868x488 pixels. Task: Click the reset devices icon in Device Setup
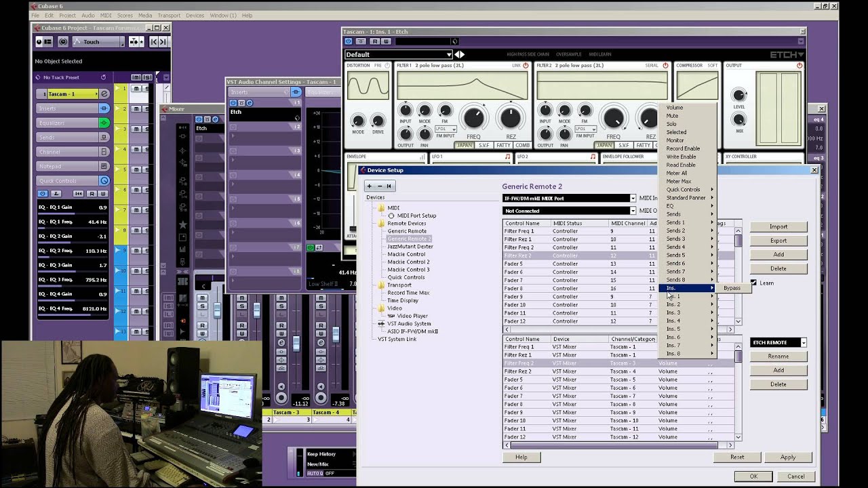click(389, 186)
